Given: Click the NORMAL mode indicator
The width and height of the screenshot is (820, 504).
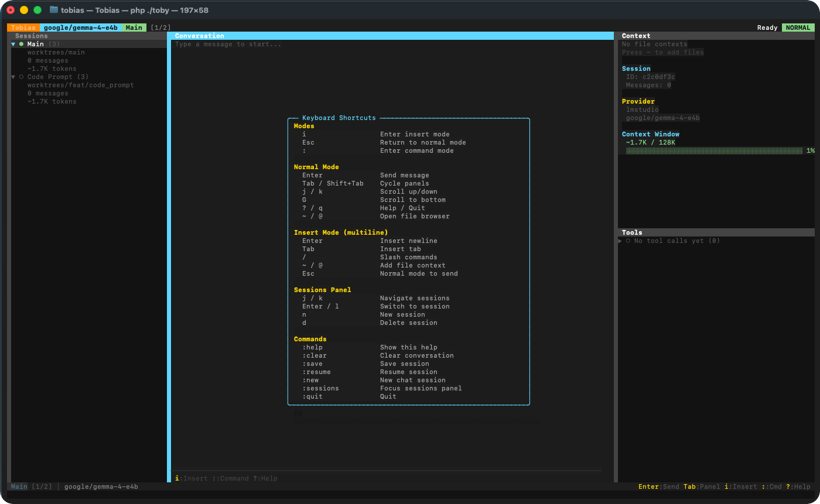Looking at the screenshot, I should [x=798, y=28].
